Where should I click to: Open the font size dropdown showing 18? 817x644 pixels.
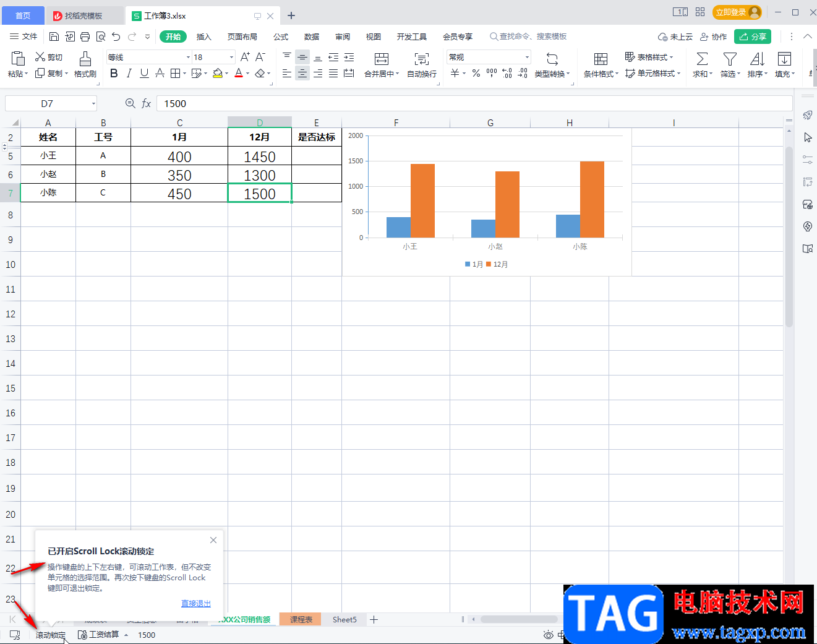coord(231,57)
